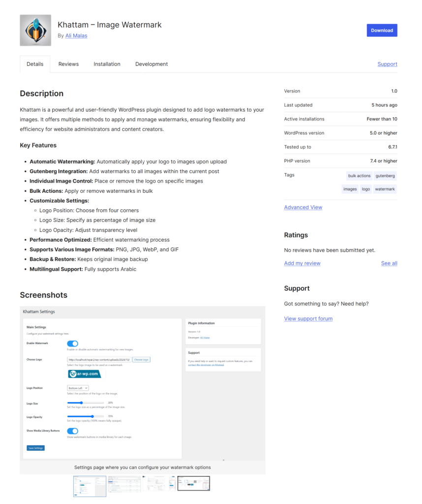Click the Khattam plugin logo icon
Viewport: 422px width, 504px height.
click(x=35, y=30)
